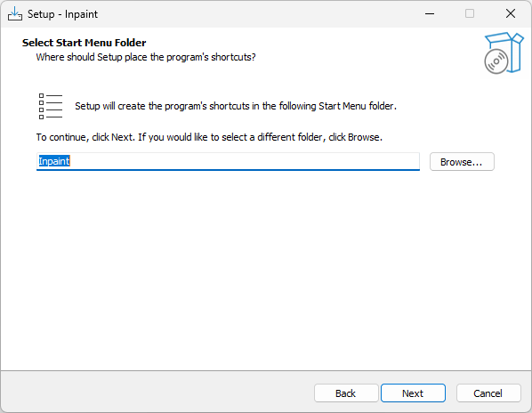
Task: Click the highlighted Inpaint text in the field
Action: click(54, 161)
